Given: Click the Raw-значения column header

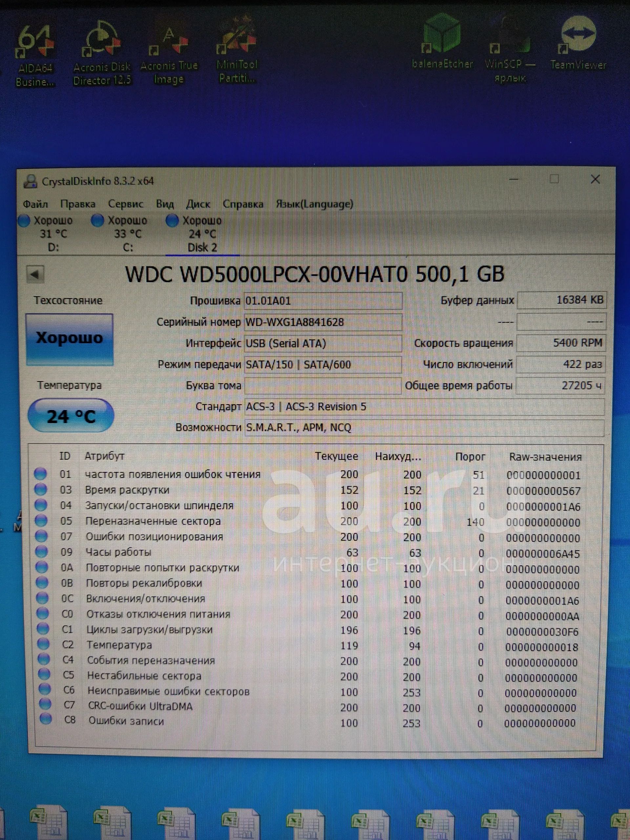Looking at the screenshot, I should [x=545, y=457].
